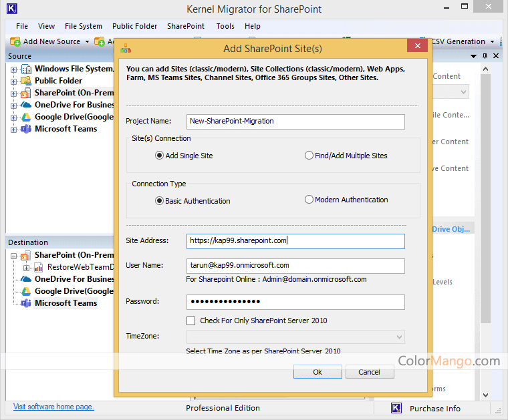
Task: Click the Kernel logo beside Purchase Info
Action: [x=396, y=408]
